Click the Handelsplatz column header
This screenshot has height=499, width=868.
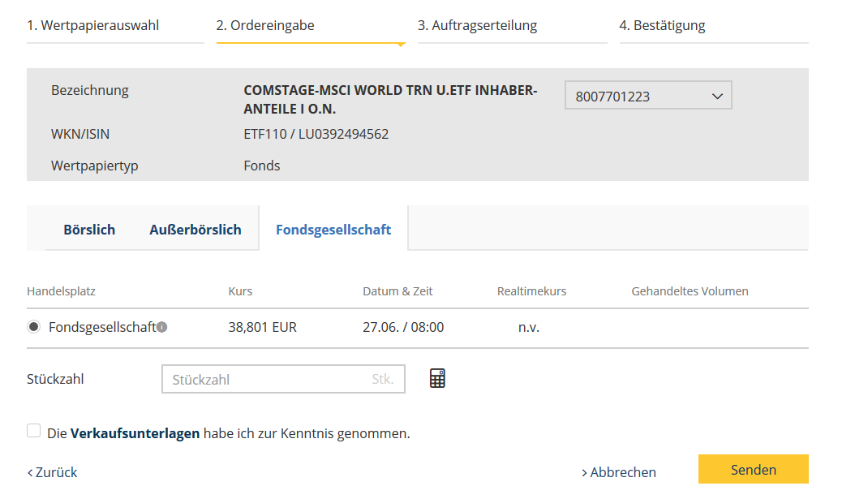(61, 291)
